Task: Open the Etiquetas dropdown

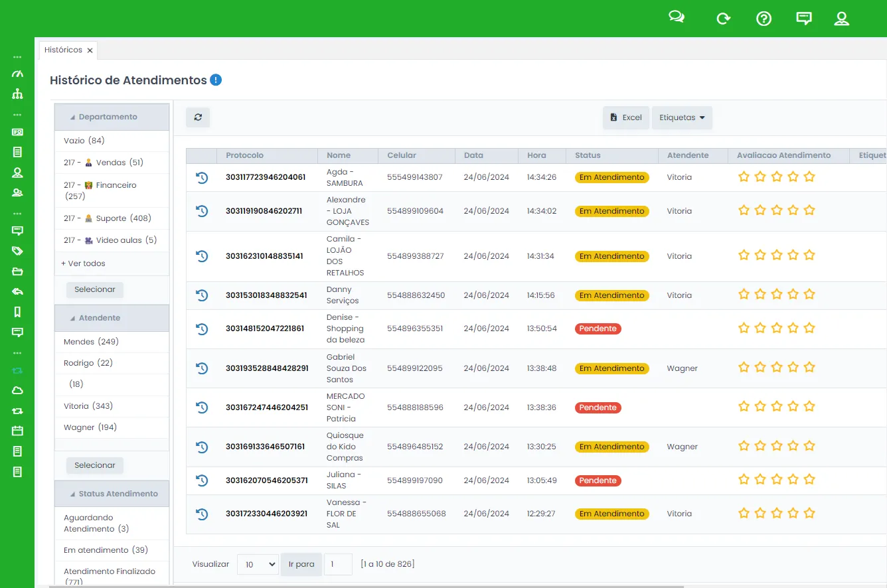Action: point(682,117)
